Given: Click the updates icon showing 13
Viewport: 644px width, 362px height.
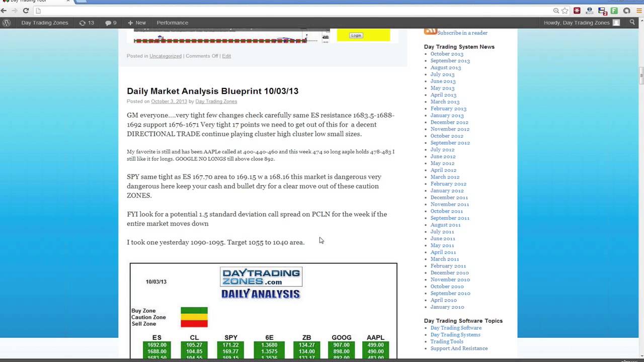Looking at the screenshot, I should coord(87,23).
